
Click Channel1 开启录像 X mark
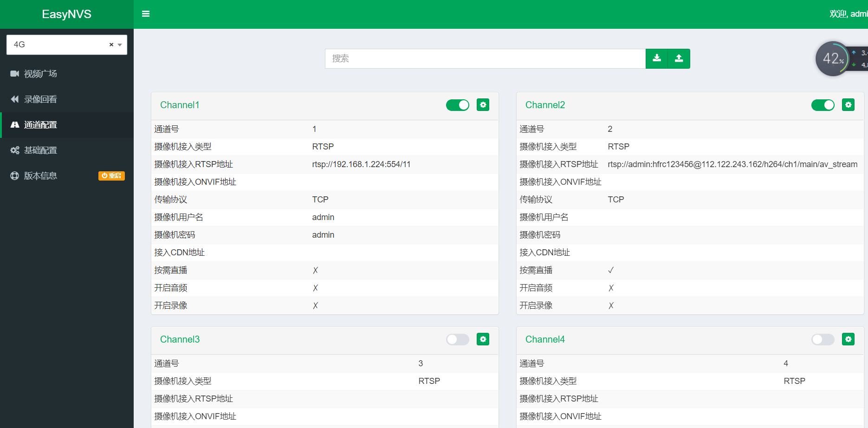(315, 305)
